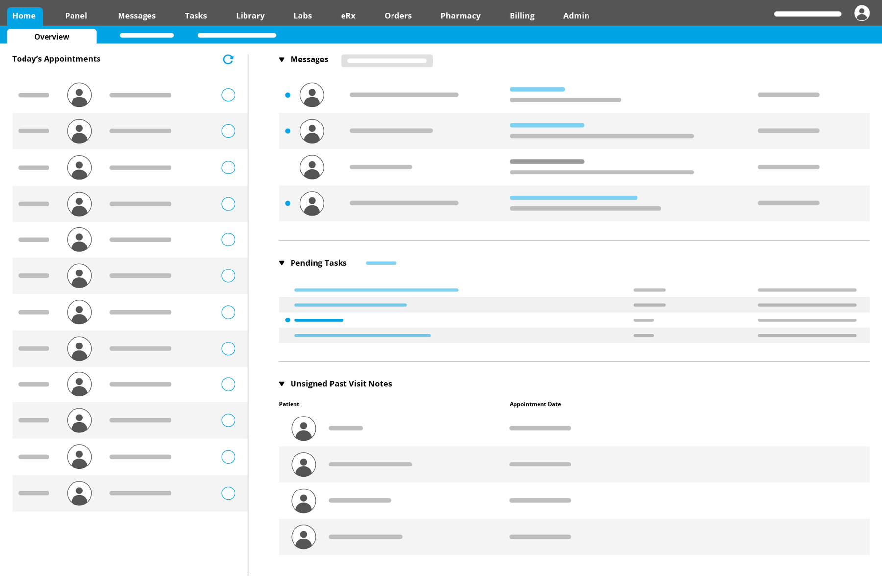
Task: Refresh Today's Appointments list
Action: (228, 59)
